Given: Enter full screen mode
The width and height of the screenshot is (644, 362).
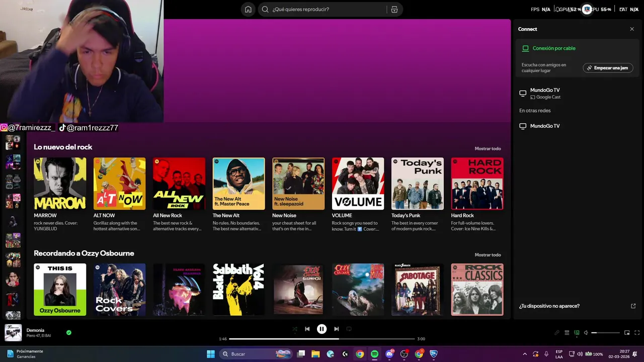Looking at the screenshot, I should click(637, 332).
